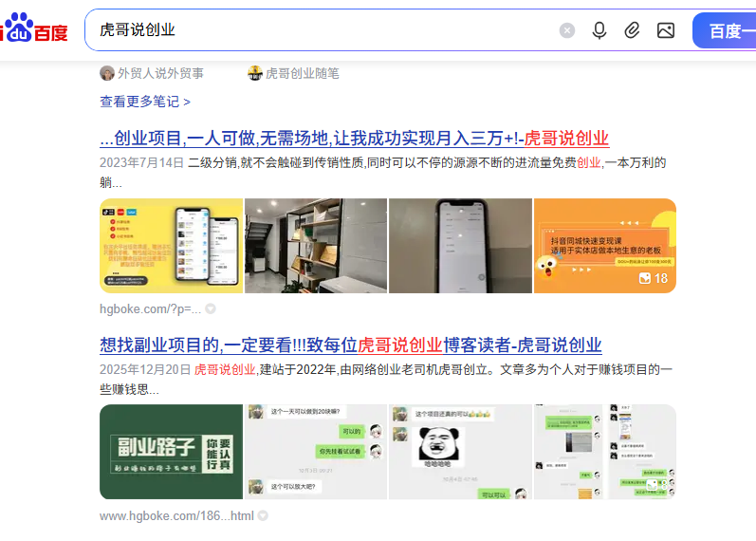This screenshot has width=756, height=541.
Task: Open yellow phone app thumbnail
Action: tap(171, 246)
